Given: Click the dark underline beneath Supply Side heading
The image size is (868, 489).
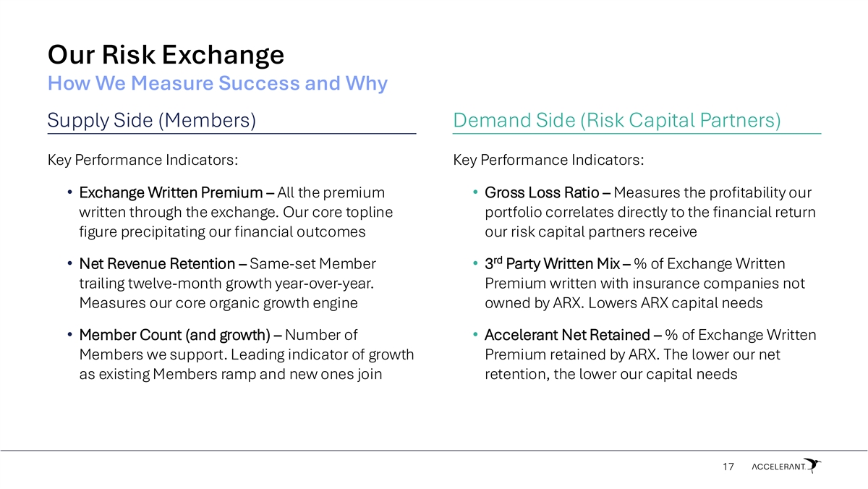Looking at the screenshot, I should pyautogui.click(x=231, y=134).
